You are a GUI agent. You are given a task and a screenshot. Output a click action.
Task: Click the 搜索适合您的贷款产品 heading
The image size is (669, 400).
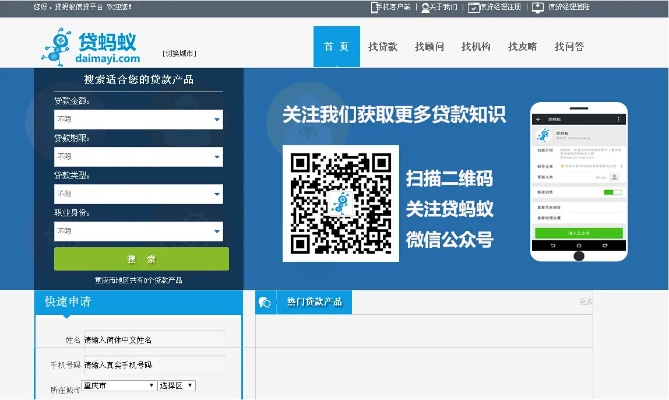point(139,79)
